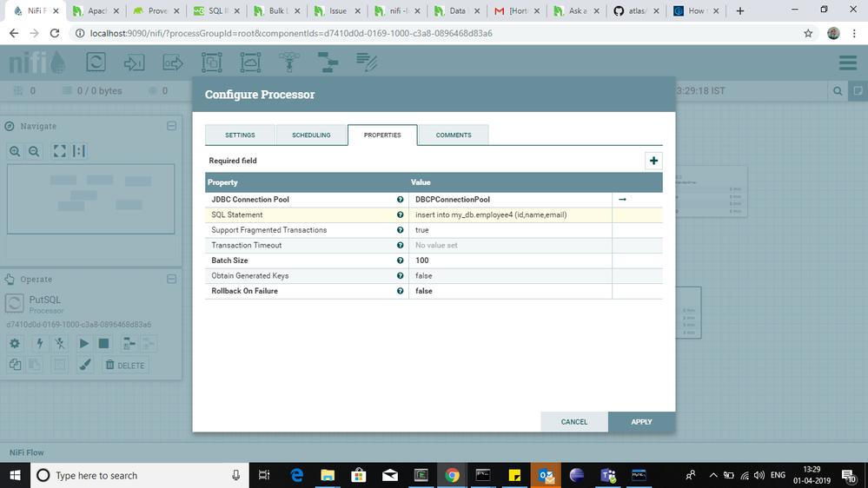The height and width of the screenshot is (488, 868).
Task: Select the Funnel toolbar icon
Action: coord(289,62)
